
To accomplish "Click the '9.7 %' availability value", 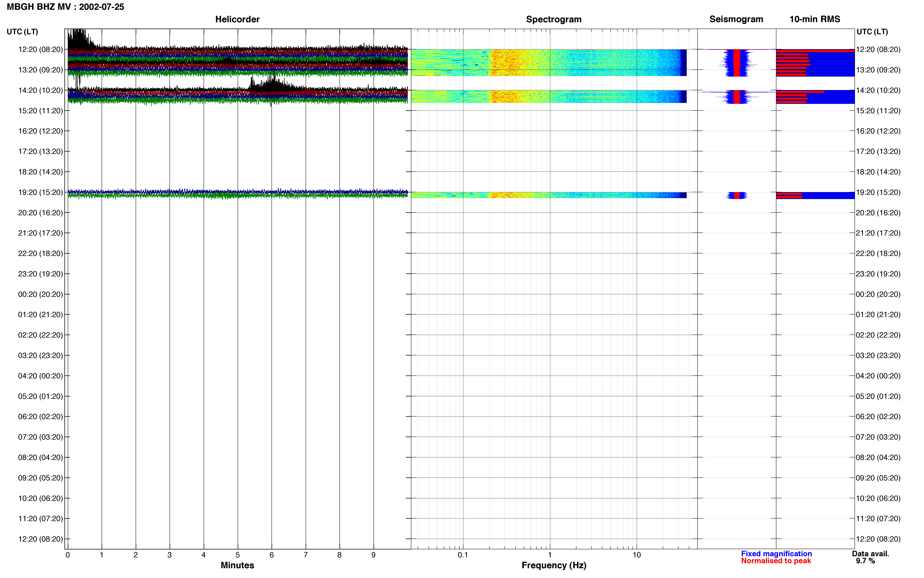I will coord(865,561).
